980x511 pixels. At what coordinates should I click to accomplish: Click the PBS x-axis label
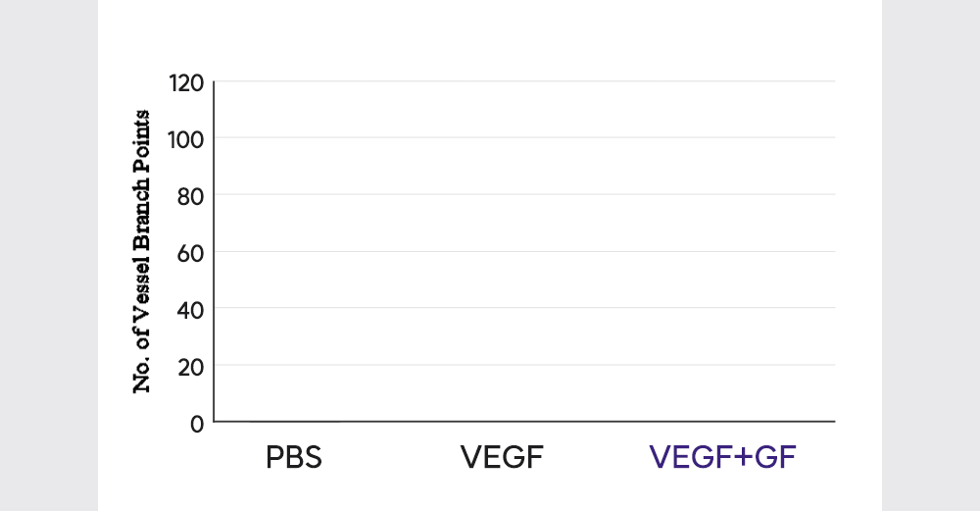pos(294,458)
